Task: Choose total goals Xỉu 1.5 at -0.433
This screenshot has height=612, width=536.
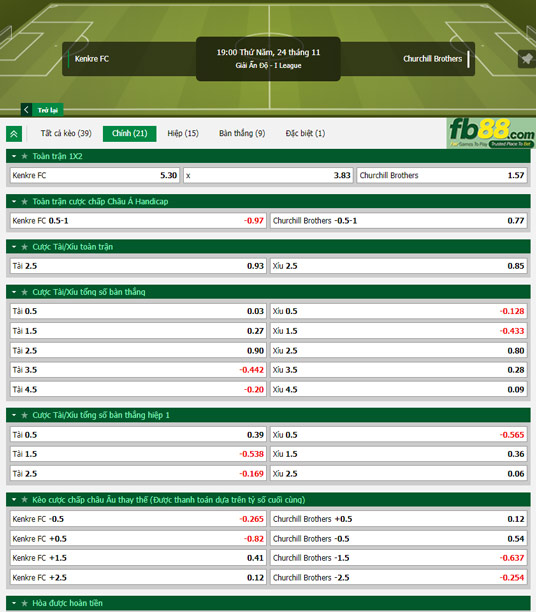Action: click(399, 331)
